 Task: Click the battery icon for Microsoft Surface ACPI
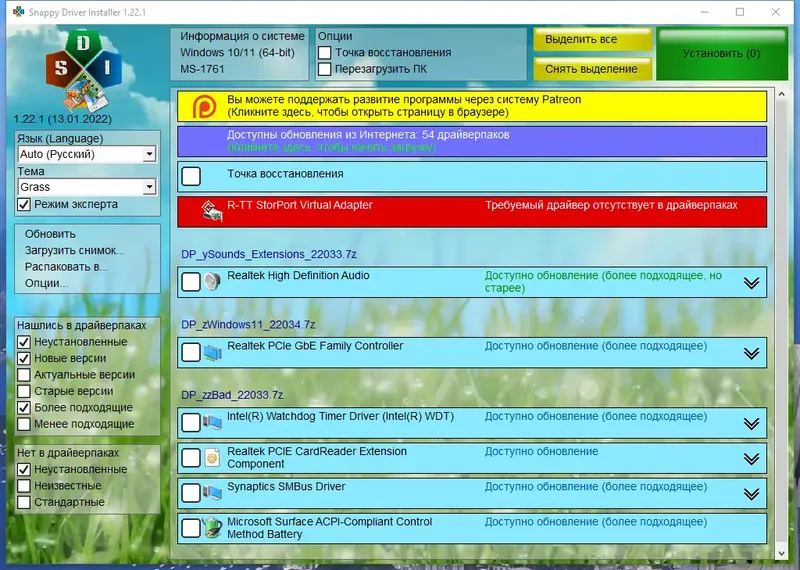(212, 528)
